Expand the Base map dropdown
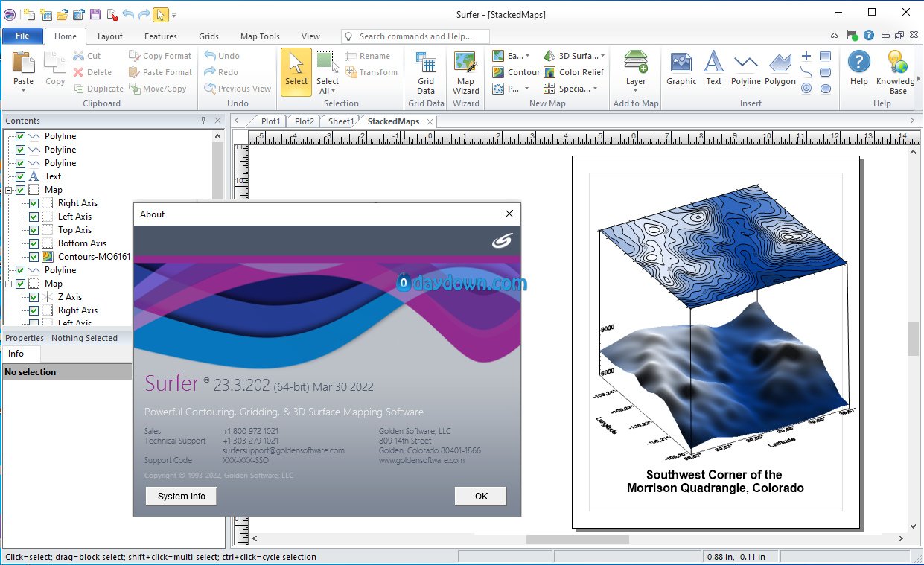This screenshot has height=565, width=924. [527, 56]
